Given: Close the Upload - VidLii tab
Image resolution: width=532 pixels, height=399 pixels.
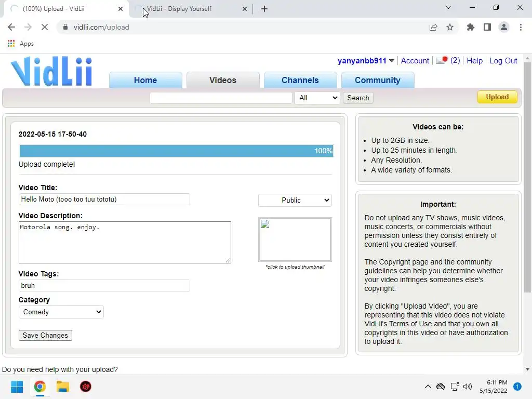Looking at the screenshot, I should (121, 9).
